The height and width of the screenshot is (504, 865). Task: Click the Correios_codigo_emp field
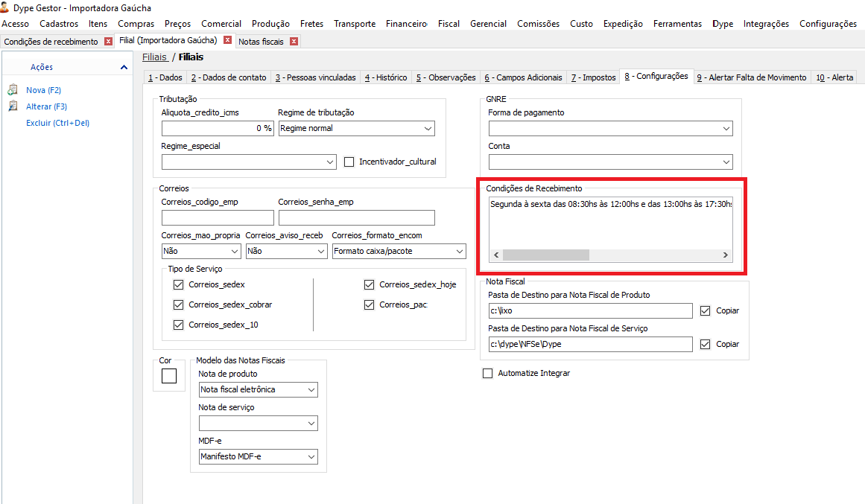tap(218, 217)
